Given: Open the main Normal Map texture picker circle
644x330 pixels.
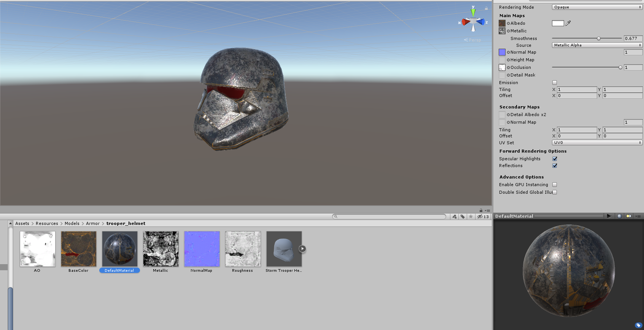Looking at the screenshot, I should (x=508, y=53).
